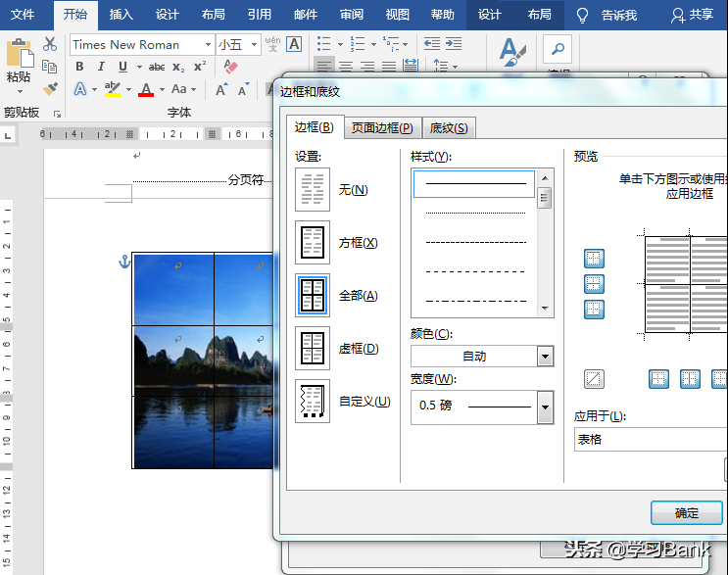This screenshot has height=575, width=728.
Task: Toggle diagonal down border button
Action: tap(594, 379)
